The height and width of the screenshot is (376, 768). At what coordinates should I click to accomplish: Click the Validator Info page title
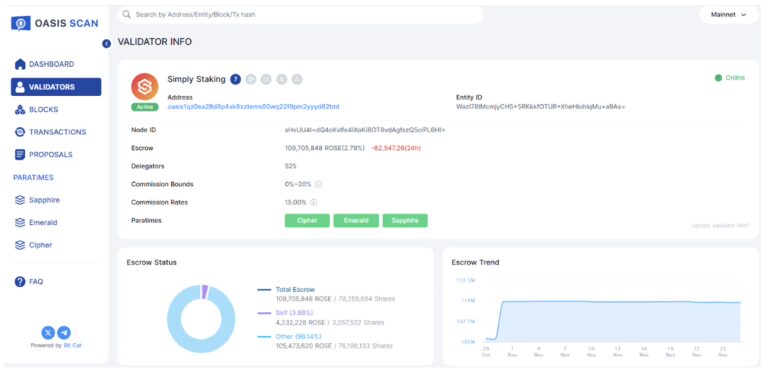point(155,42)
